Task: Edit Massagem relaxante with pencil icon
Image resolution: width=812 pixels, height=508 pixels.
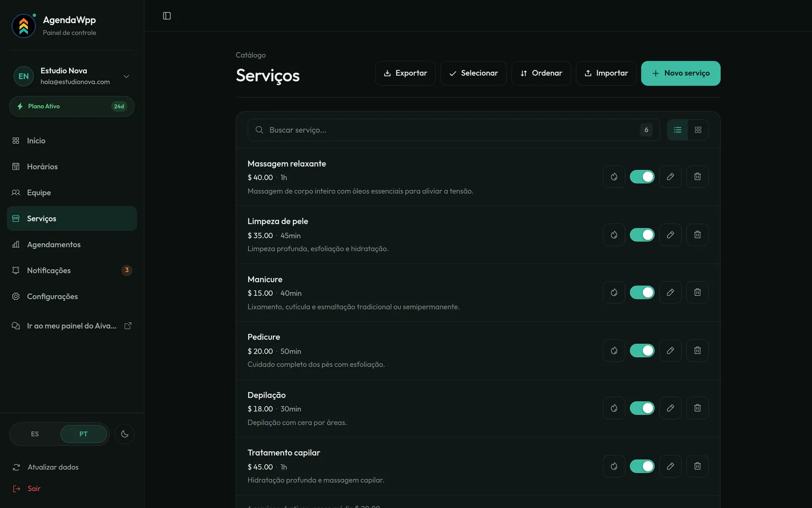Action: (670, 177)
